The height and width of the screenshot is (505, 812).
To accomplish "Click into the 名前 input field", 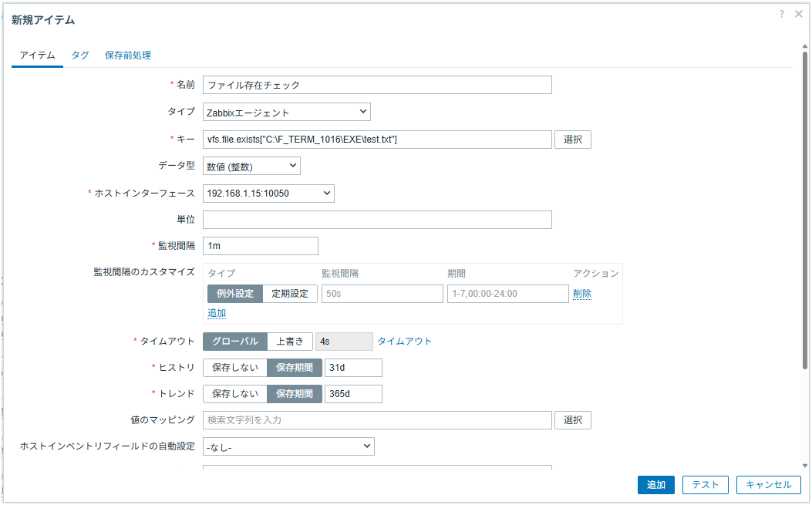I will (377, 85).
